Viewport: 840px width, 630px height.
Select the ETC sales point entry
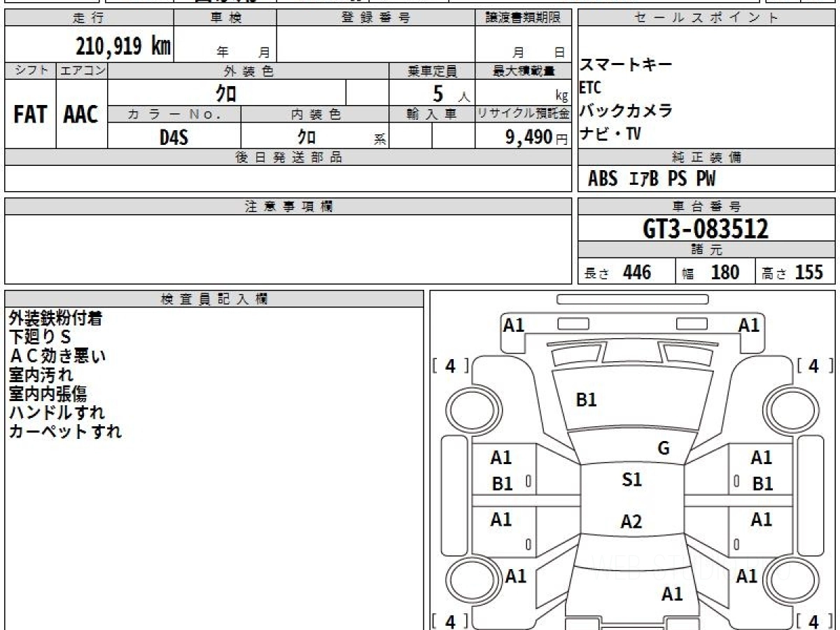tap(590, 87)
